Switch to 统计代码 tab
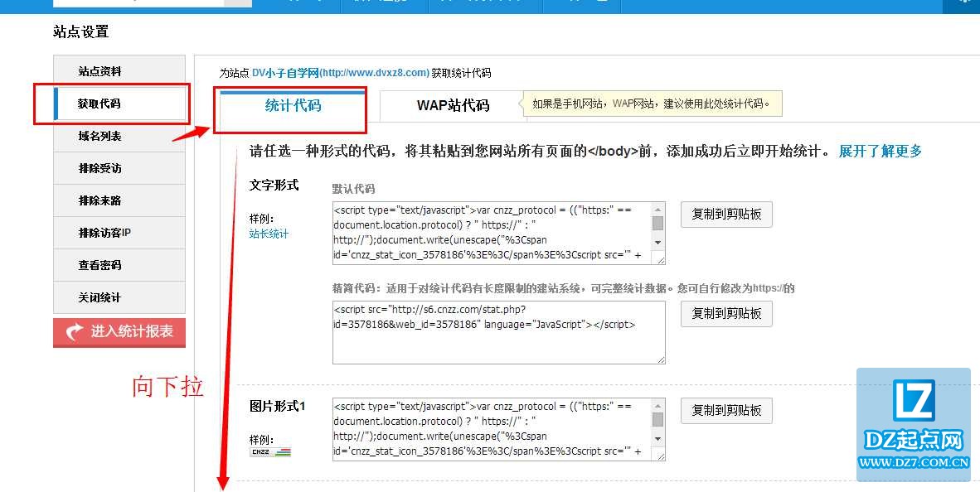 293,106
